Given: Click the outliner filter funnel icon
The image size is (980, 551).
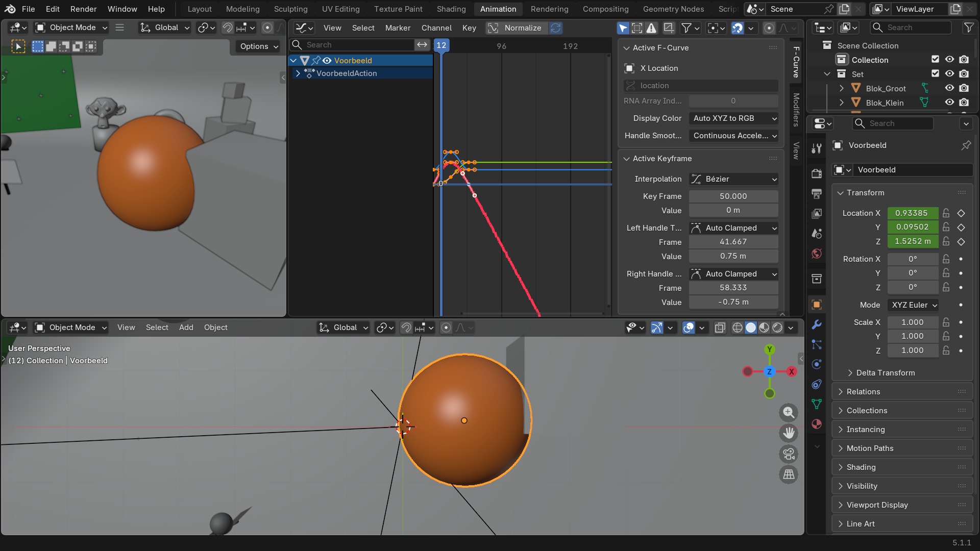Looking at the screenshot, I should [x=968, y=28].
